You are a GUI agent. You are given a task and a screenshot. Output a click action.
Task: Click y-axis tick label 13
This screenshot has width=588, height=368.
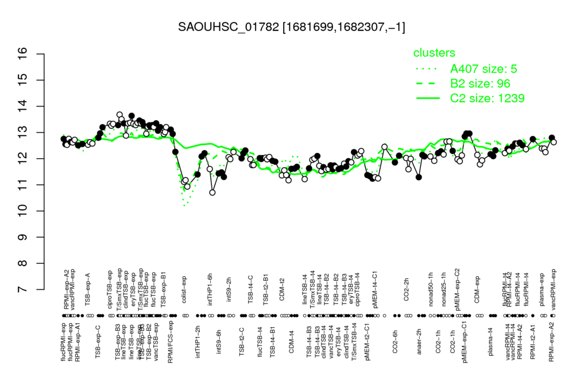click(x=23, y=133)
